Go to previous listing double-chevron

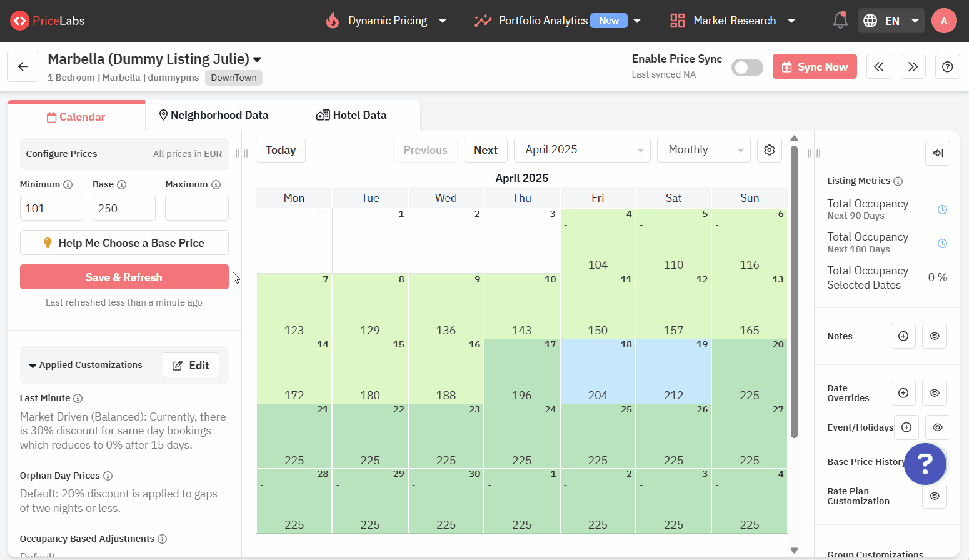pyautogui.click(x=878, y=66)
